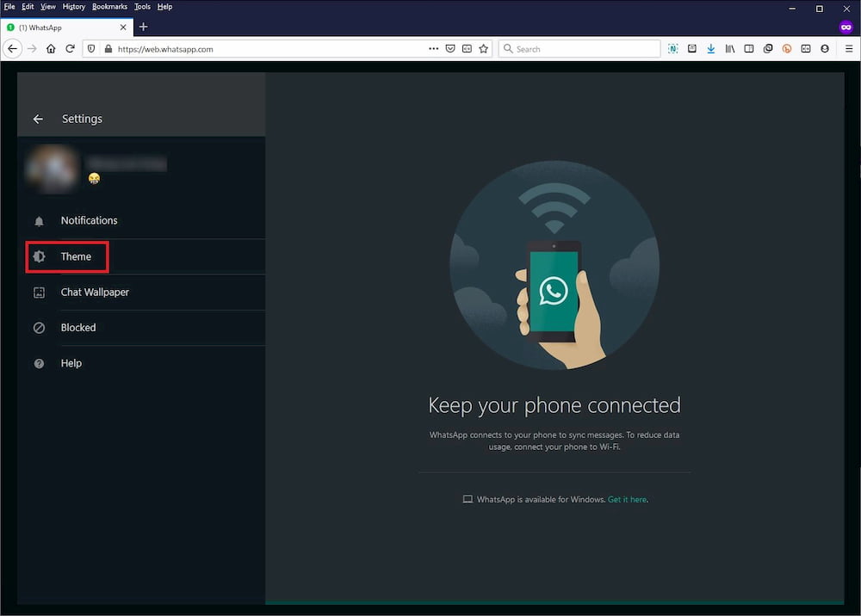The image size is (861, 616).
Task: Open the blurred profile picture
Action: (53, 169)
